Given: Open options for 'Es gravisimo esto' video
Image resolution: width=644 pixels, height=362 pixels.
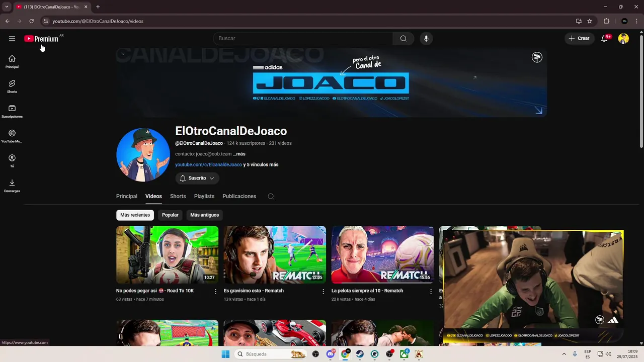Looking at the screenshot, I should click(x=323, y=291).
